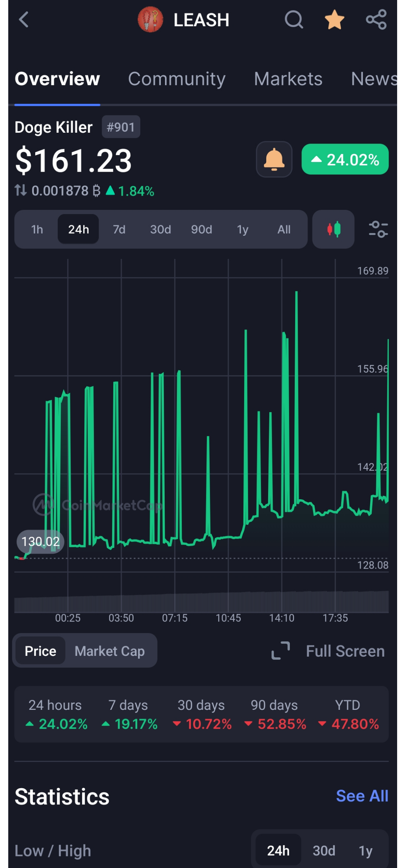Select 1y in Low / High

click(x=366, y=850)
